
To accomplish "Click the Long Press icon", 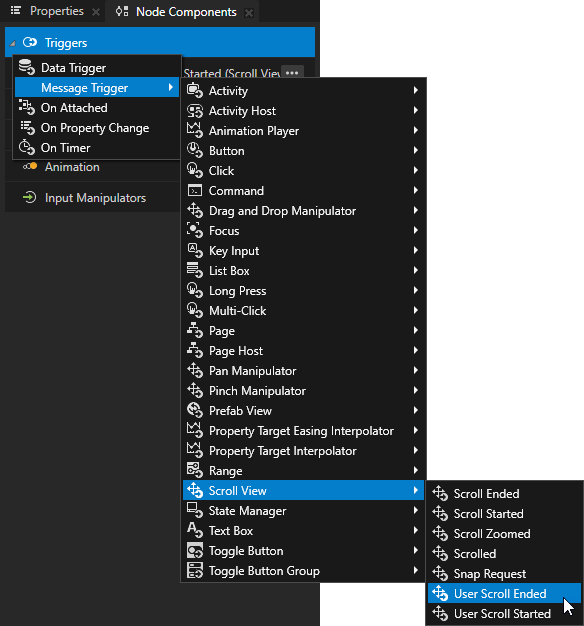I will click(x=195, y=290).
